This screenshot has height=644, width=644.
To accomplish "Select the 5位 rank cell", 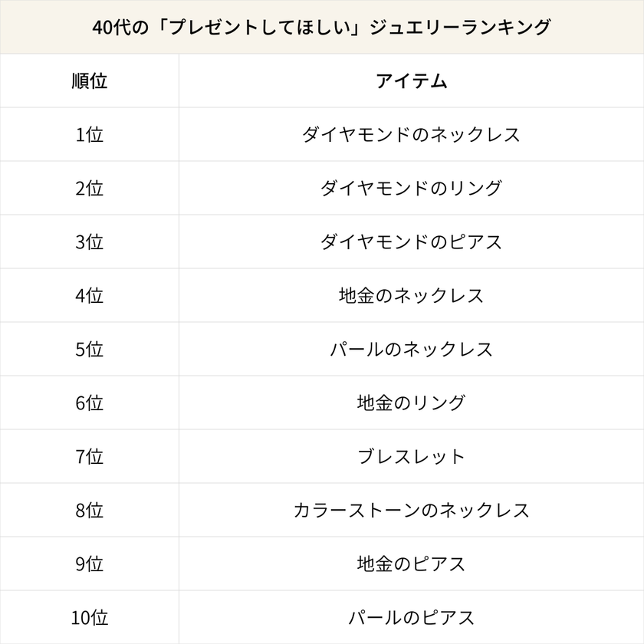I will click(89, 349).
